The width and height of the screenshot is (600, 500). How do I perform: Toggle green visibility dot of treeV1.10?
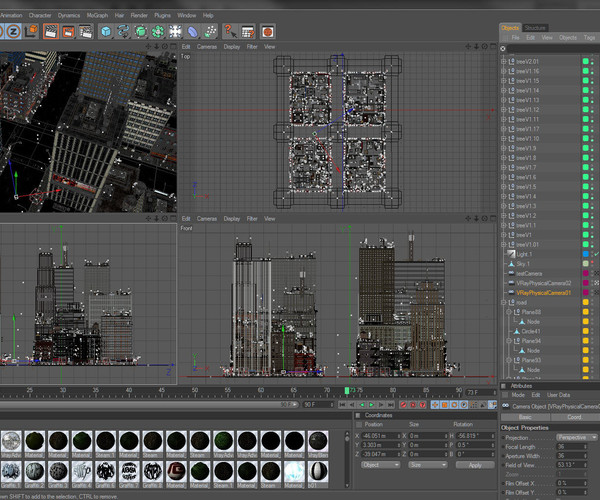[x=592, y=138]
